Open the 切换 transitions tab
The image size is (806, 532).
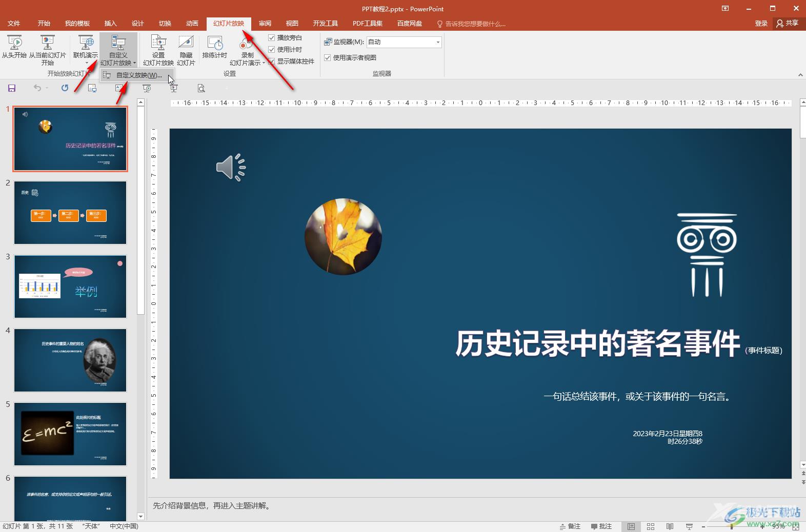[165, 23]
